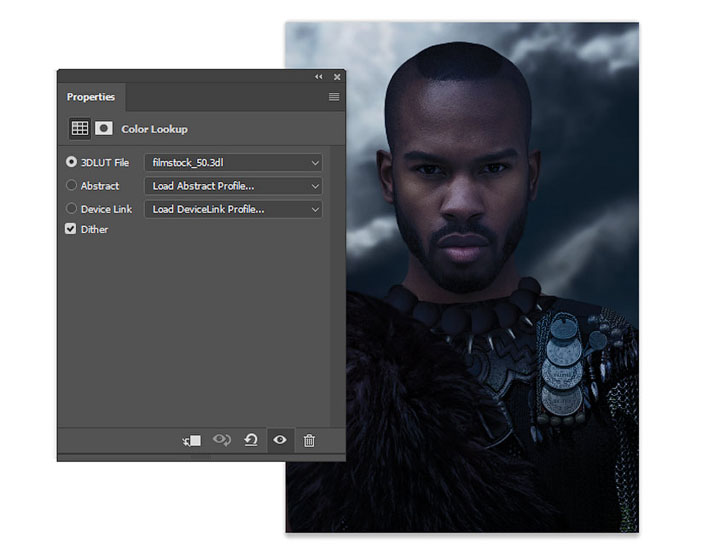Screen dimensions: 725x553
Task: Select the layer mask icon
Action: pyautogui.click(x=104, y=128)
